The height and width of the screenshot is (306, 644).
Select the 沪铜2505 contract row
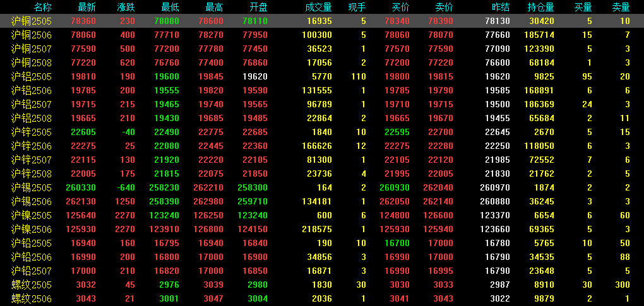click(322, 21)
